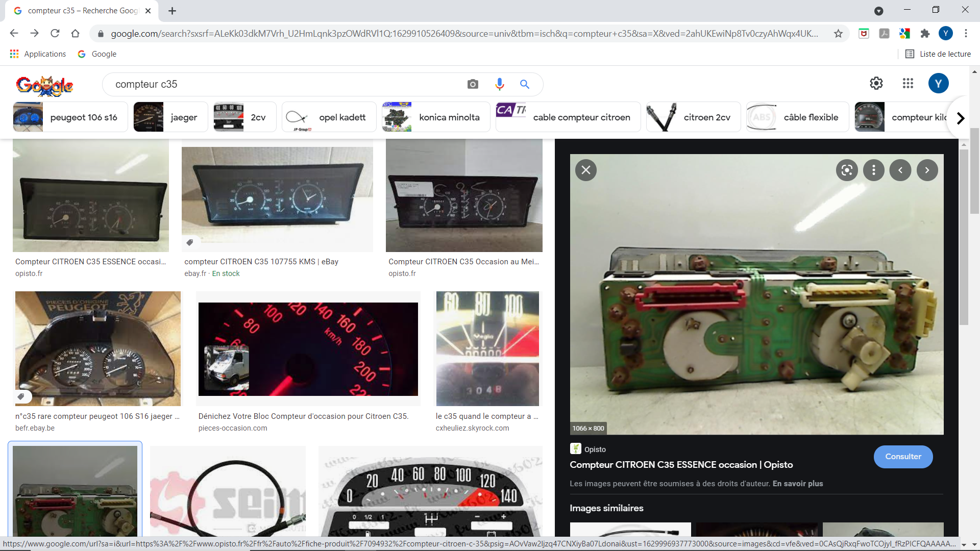Close the image preview panel

586,170
